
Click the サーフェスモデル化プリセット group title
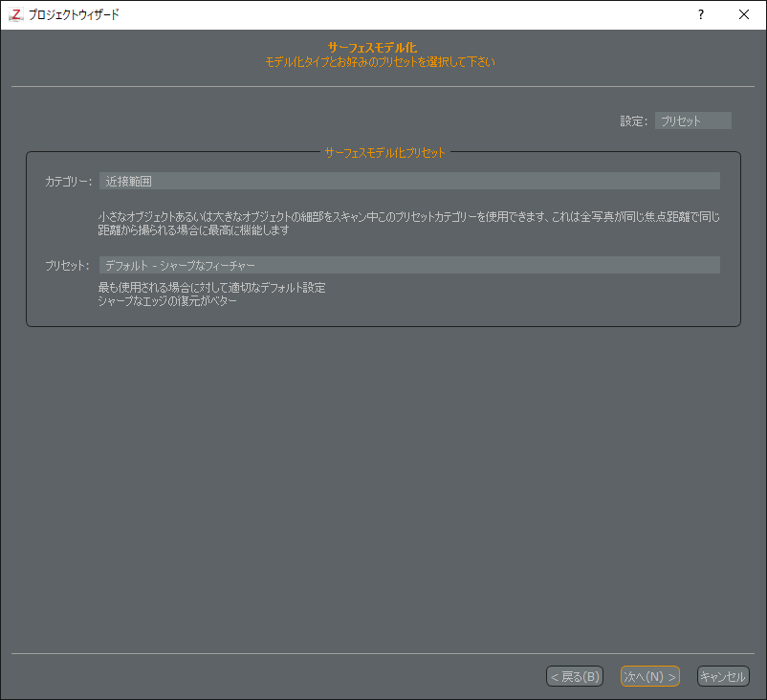[x=385, y=153]
